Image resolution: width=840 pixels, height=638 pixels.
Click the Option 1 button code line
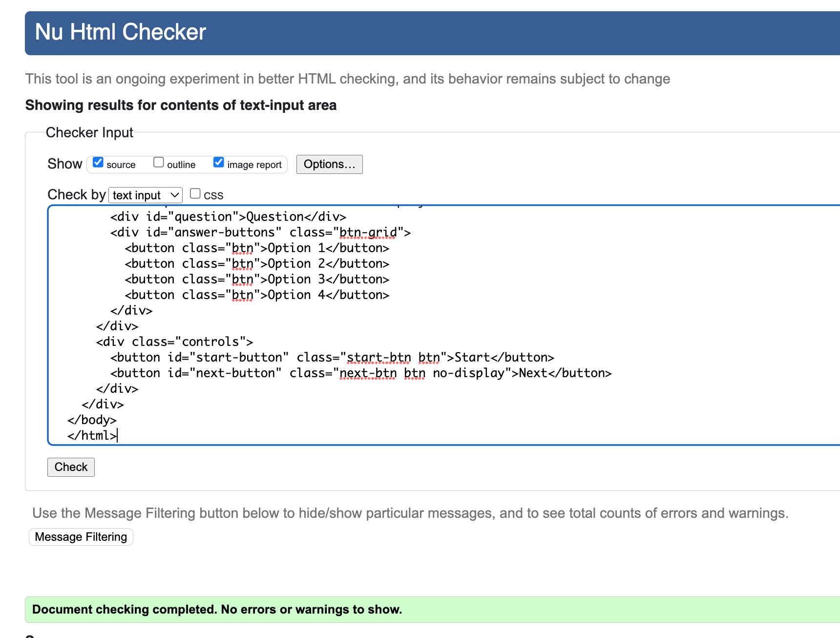coord(257,248)
